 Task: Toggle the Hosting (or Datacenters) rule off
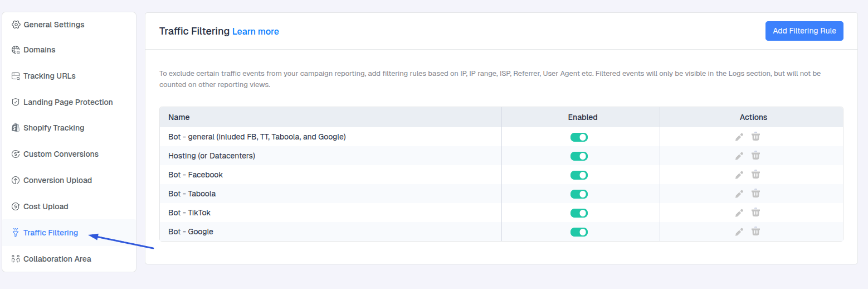[579, 156]
